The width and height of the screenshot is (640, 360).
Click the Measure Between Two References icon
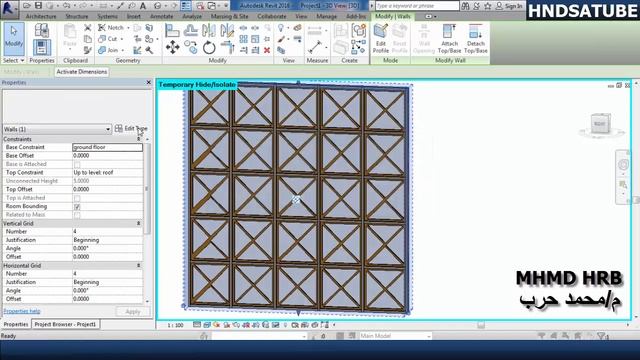coord(315,47)
